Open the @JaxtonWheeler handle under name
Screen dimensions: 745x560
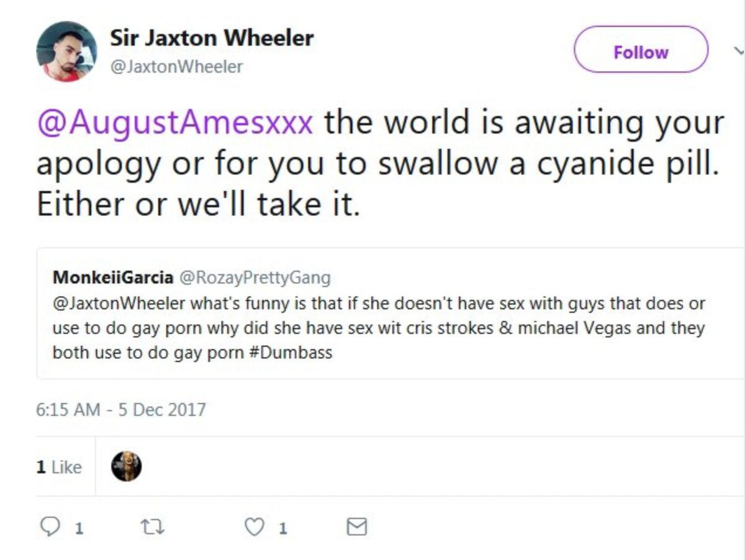pyautogui.click(x=176, y=66)
